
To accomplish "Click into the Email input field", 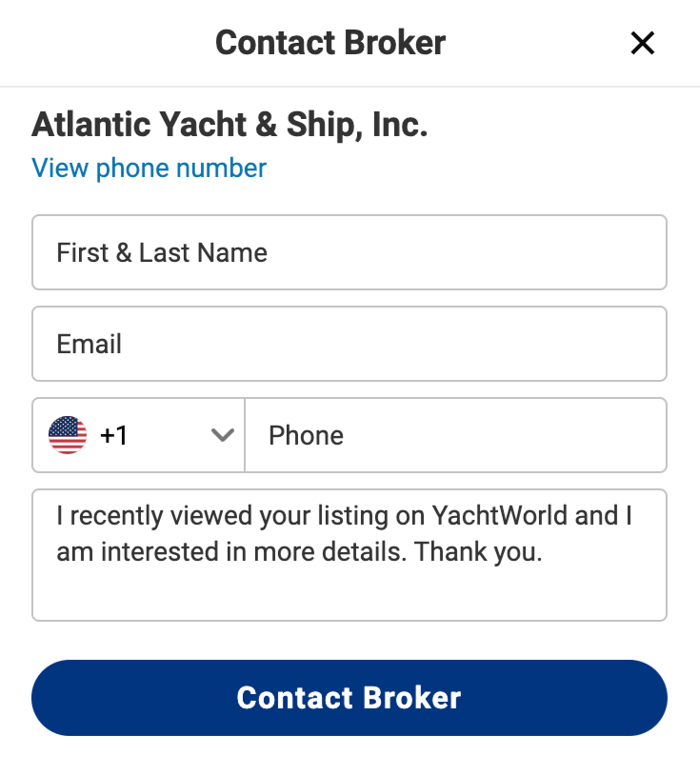I will pyautogui.click(x=350, y=344).
